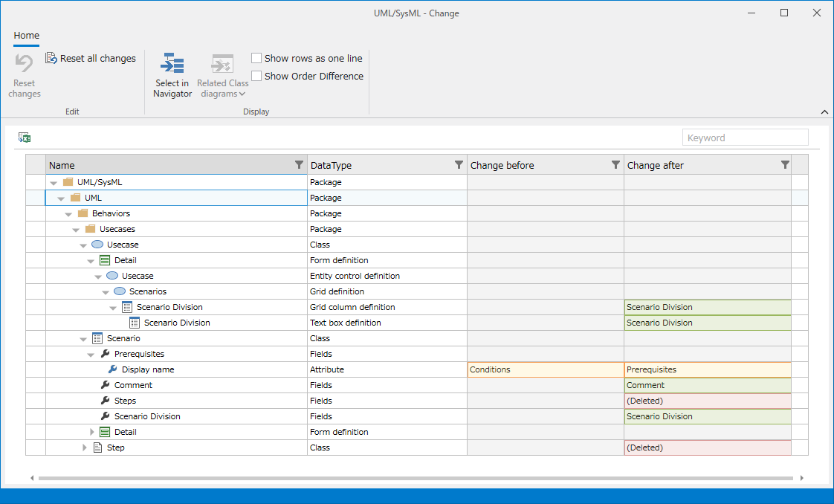Select the Comment change-after cell

708,385
